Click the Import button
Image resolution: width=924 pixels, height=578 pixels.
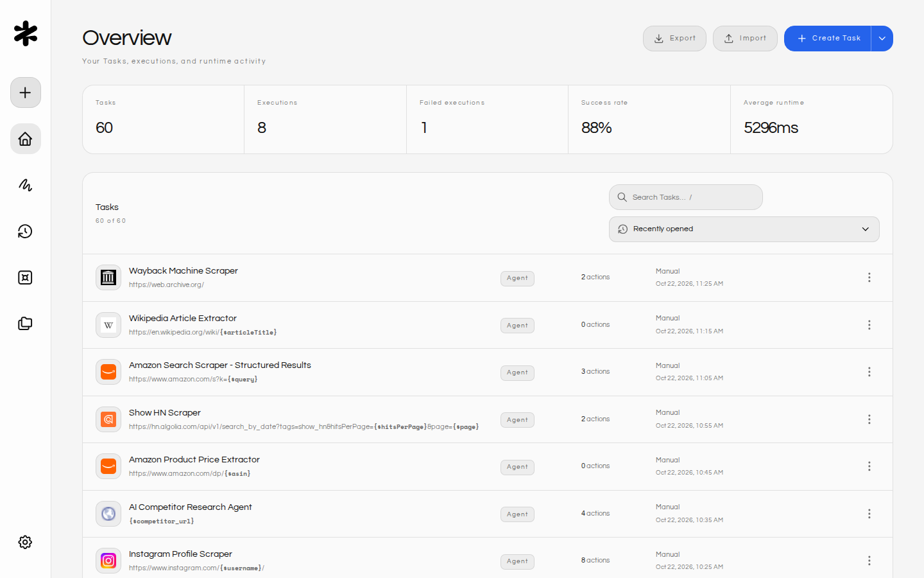coord(745,39)
